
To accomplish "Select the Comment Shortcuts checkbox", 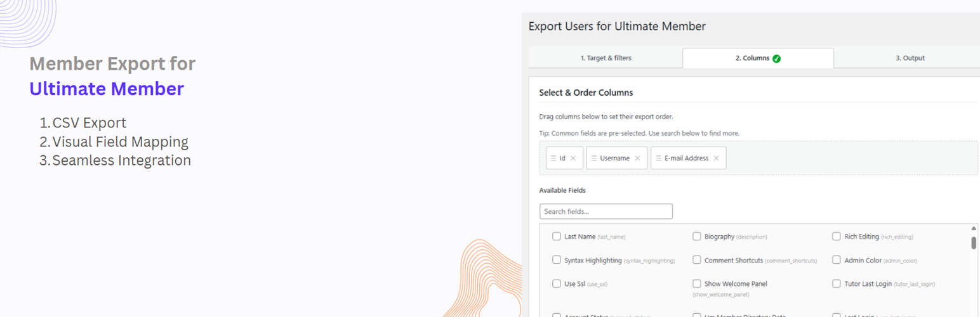I will [x=697, y=260].
